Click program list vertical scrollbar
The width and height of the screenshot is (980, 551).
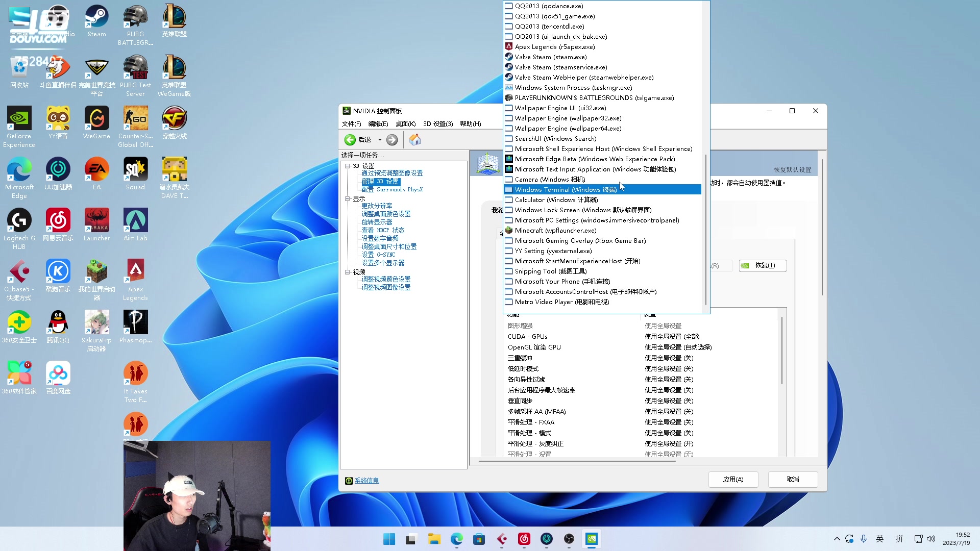[706, 230]
